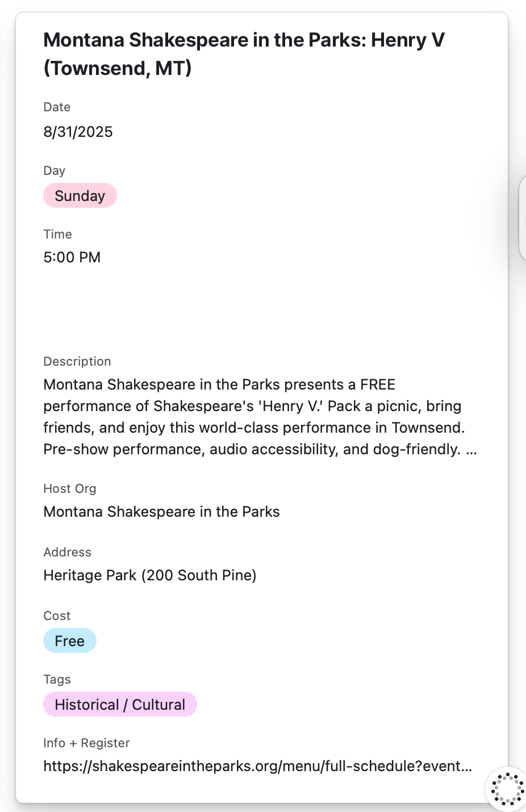Viewport: 526px width, 812px height.
Task: Click the Tags field label
Action: (57, 679)
